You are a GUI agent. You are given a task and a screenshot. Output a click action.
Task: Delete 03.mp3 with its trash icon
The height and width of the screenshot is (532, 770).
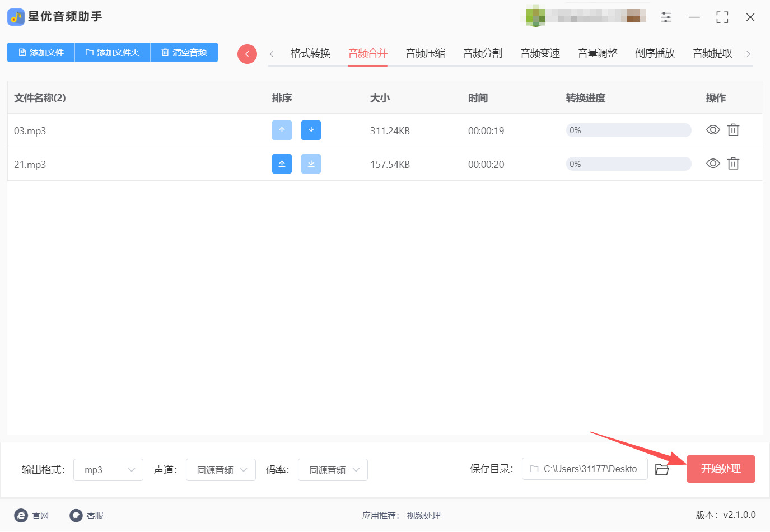pyautogui.click(x=733, y=130)
